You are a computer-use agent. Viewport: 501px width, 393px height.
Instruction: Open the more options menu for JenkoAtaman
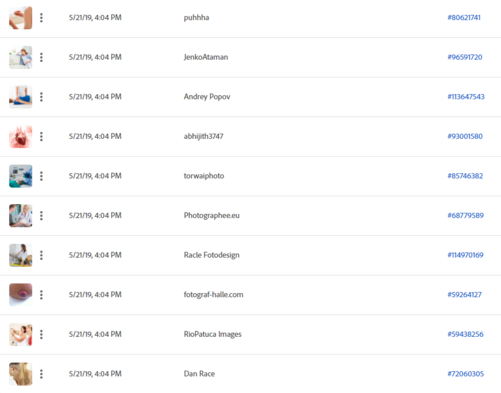(41, 57)
